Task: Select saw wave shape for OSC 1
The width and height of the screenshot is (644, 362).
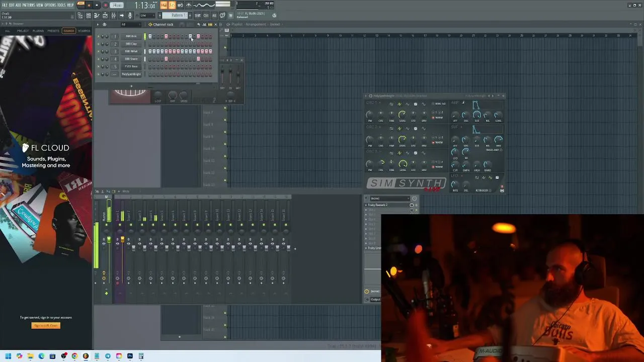Action: point(399,104)
